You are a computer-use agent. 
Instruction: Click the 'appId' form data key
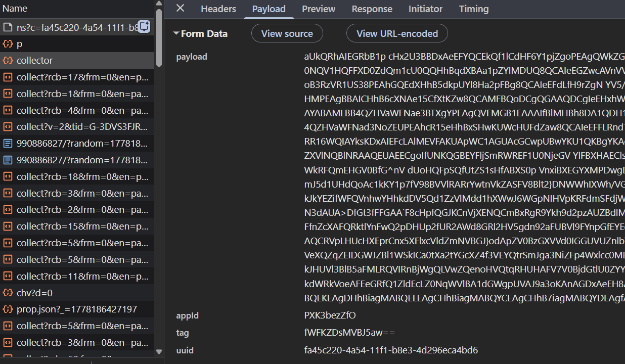[x=188, y=315]
